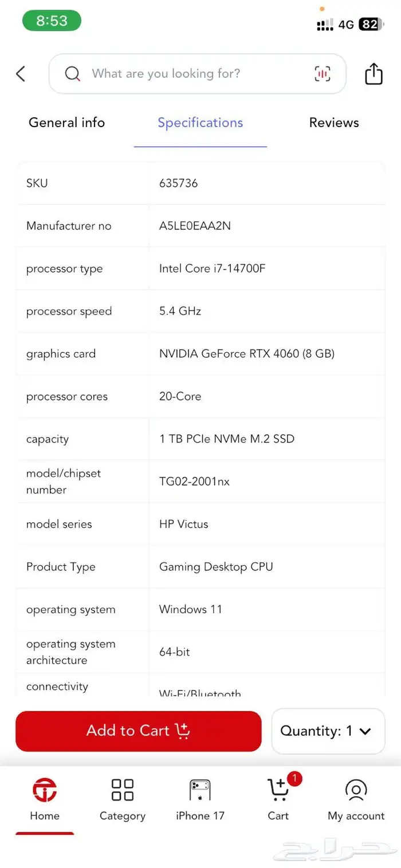Tap the Add to Cart button
This screenshot has width=401, height=868.
pos(138,731)
